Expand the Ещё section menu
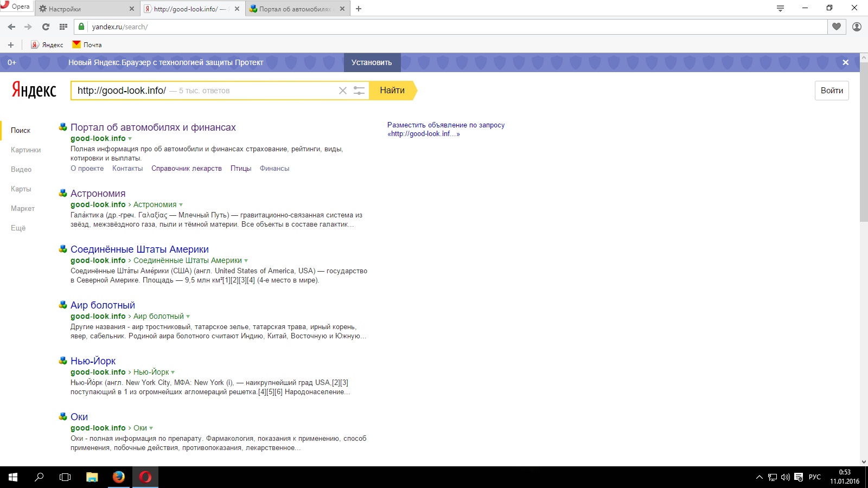Image resolution: width=868 pixels, height=488 pixels. click(18, 228)
